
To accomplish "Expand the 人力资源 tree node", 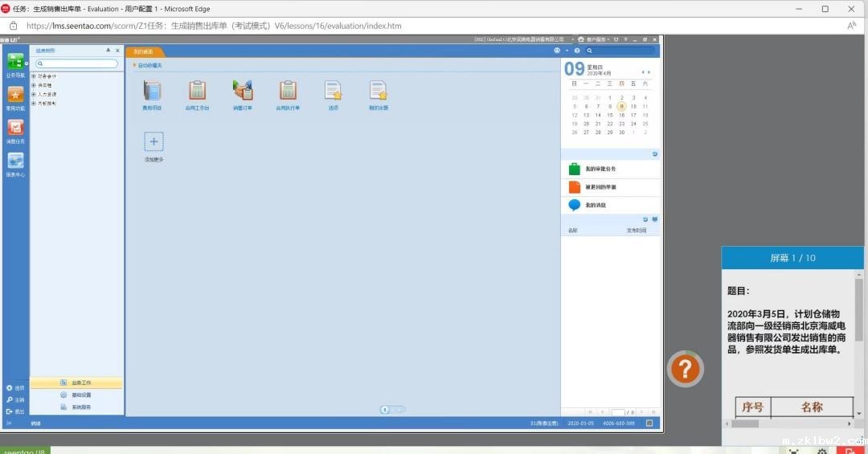I will point(33,94).
